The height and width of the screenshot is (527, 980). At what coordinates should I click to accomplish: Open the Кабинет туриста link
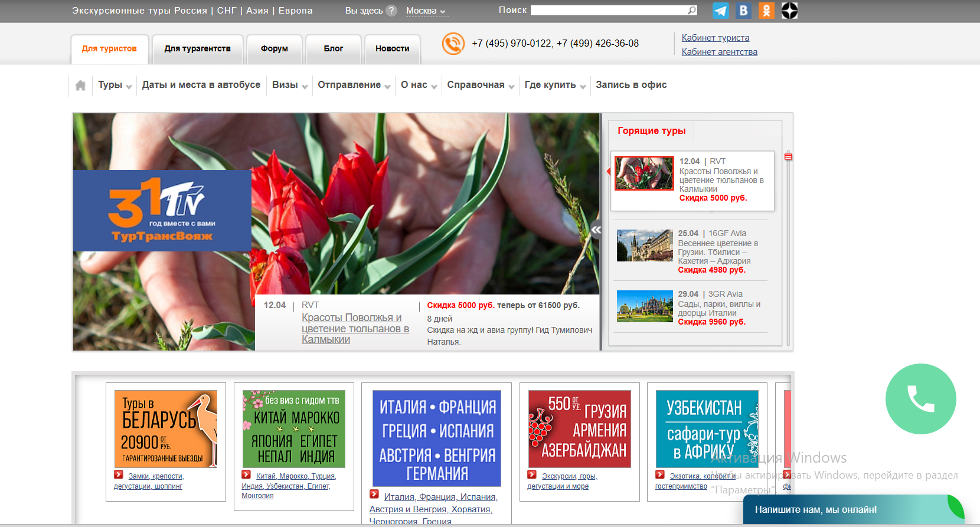(715, 38)
